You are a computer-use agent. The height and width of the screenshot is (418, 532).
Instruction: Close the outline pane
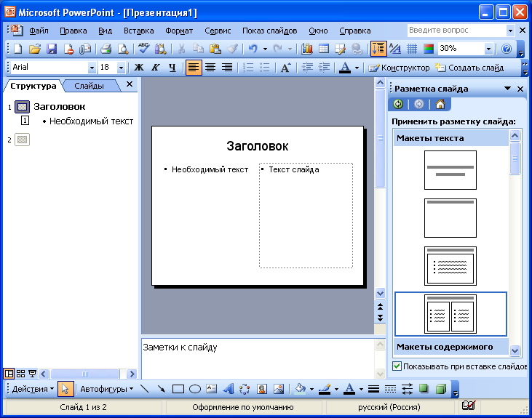point(130,84)
